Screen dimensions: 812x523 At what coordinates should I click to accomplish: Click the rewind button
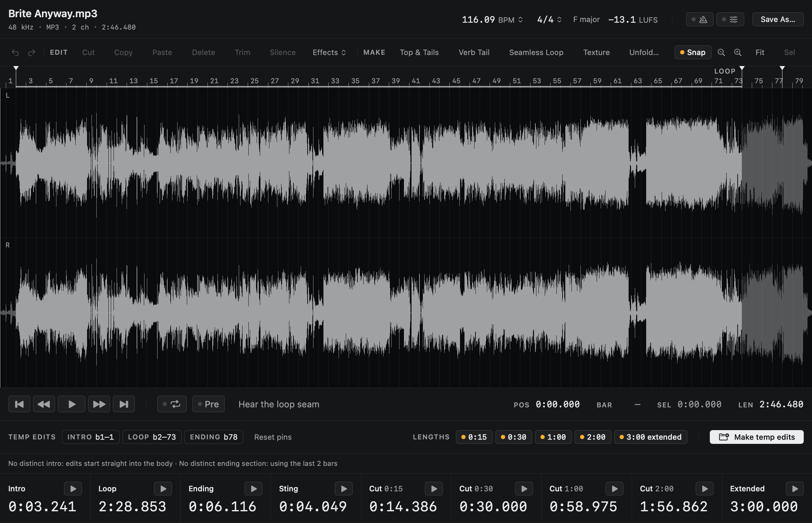[x=44, y=404]
